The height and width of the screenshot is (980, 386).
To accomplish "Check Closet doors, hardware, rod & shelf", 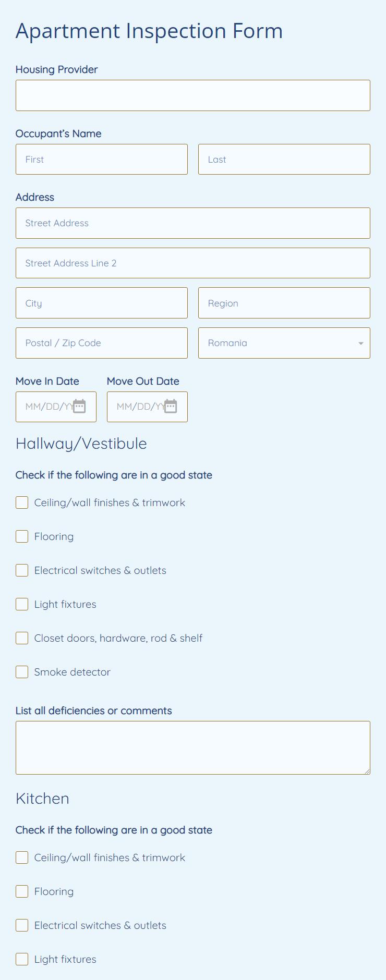I will click(22, 638).
